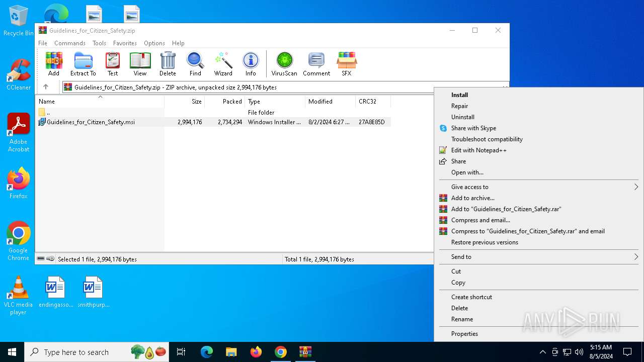Select the parent folder ".." row
Viewport: 644px width, 362px height.
pos(214,113)
